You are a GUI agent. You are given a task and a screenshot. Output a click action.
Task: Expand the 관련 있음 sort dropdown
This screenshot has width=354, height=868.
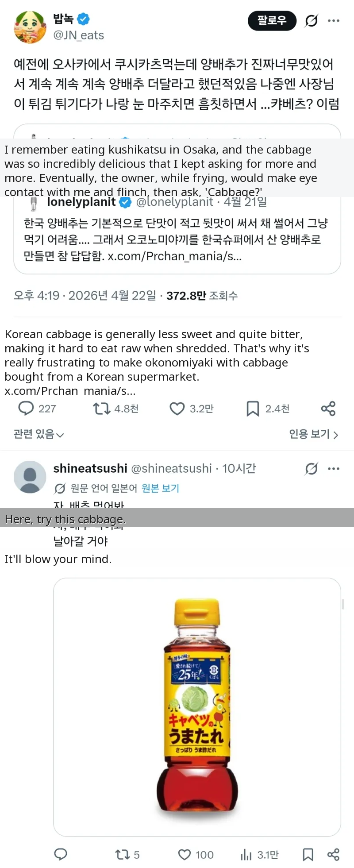pyautogui.click(x=39, y=434)
